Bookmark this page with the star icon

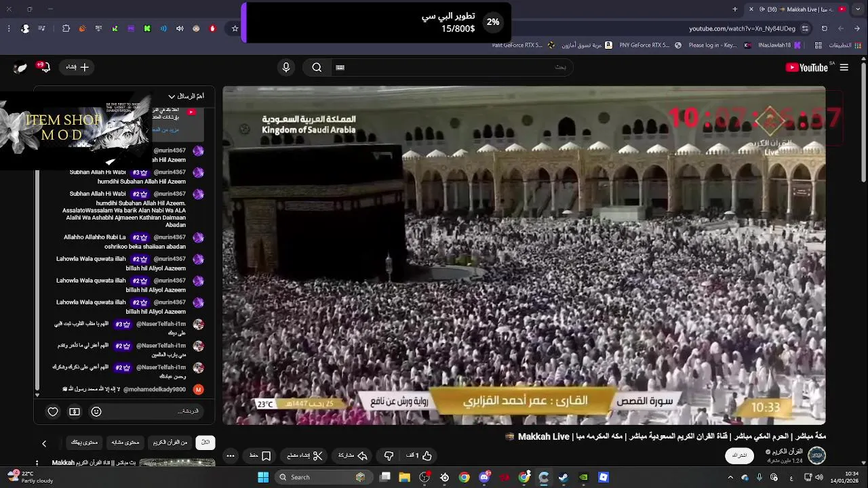click(235, 28)
